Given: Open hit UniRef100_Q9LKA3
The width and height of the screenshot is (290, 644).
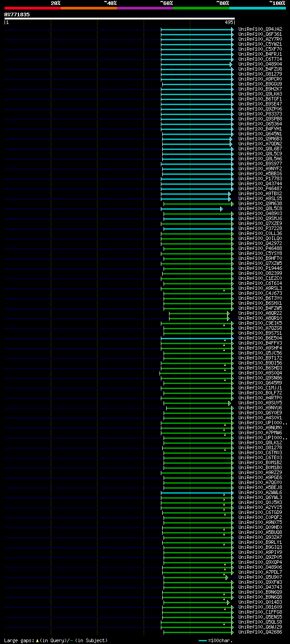Looking at the screenshot, I should 260,94.
